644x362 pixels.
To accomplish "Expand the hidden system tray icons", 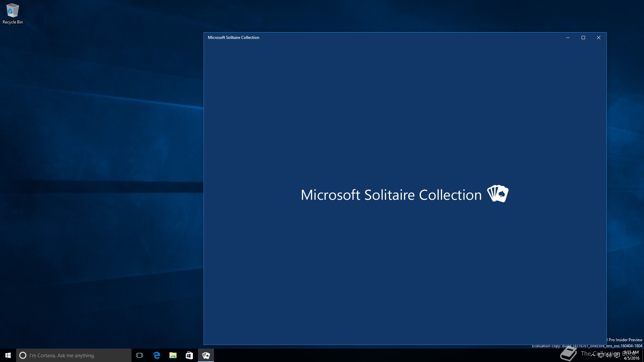I will coord(593,355).
